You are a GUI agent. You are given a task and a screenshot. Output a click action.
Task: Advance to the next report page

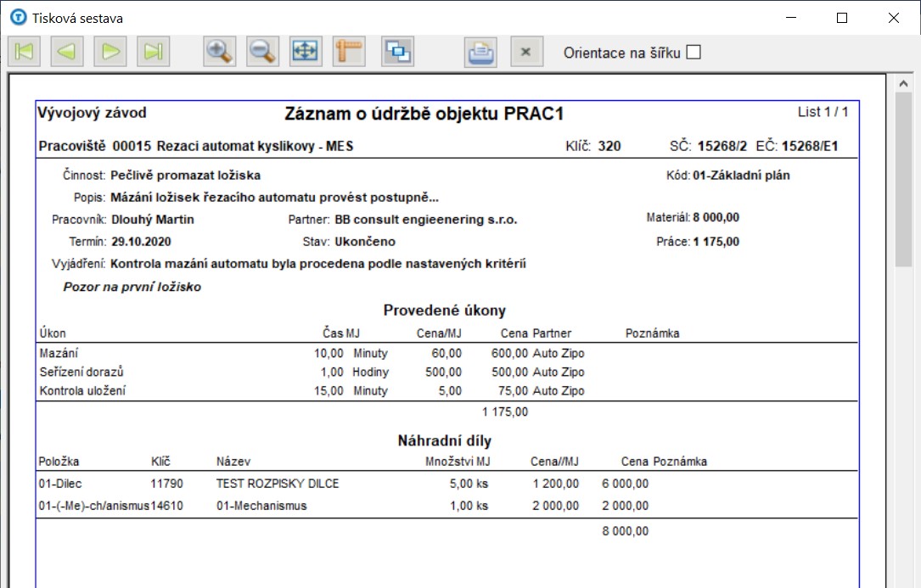tap(110, 52)
